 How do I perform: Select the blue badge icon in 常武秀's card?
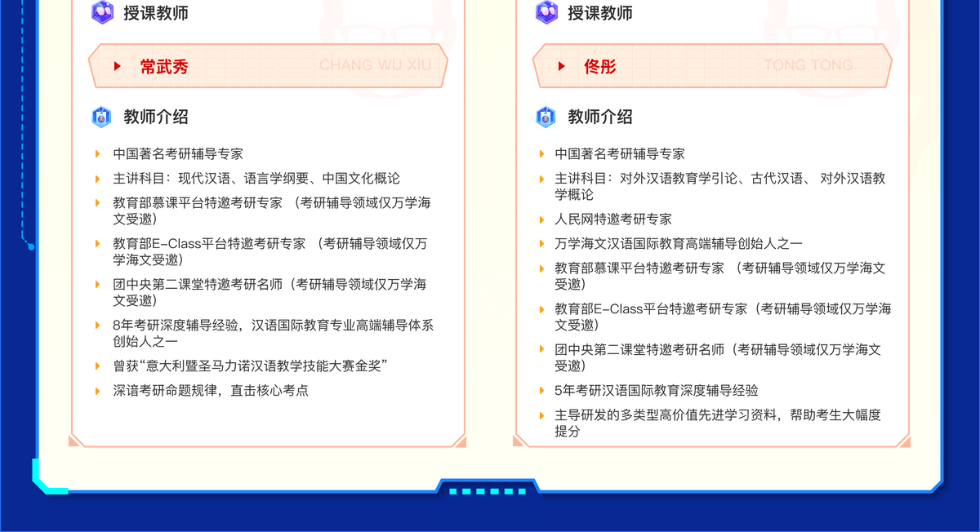click(x=101, y=117)
